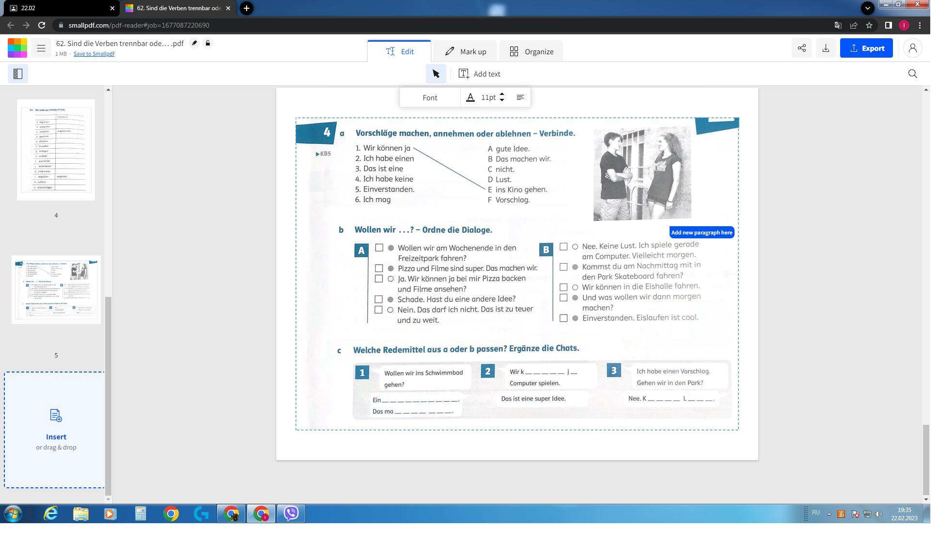Image resolution: width=938 pixels, height=560 pixels.
Task: Increase font size with up stepper arrow
Action: coord(502,94)
